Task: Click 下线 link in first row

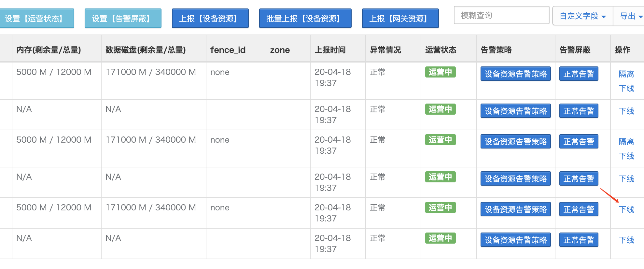Action: tap(626, 88)
